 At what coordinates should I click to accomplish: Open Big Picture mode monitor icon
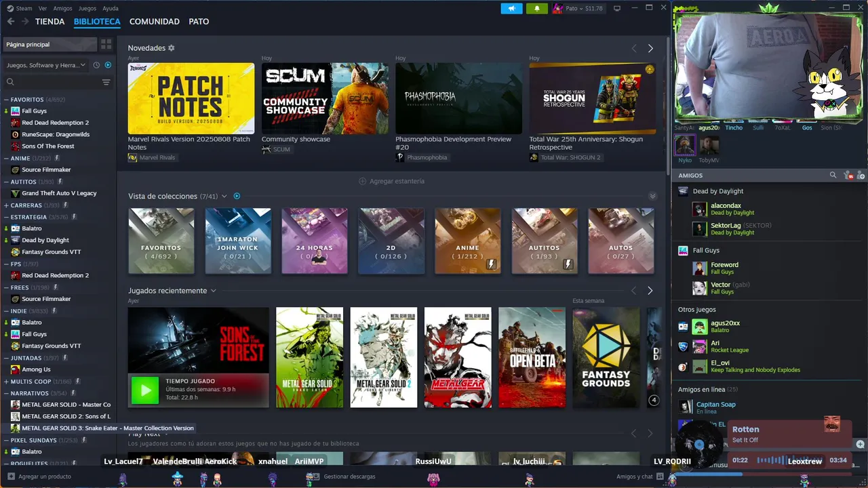(x=616, y=8)
